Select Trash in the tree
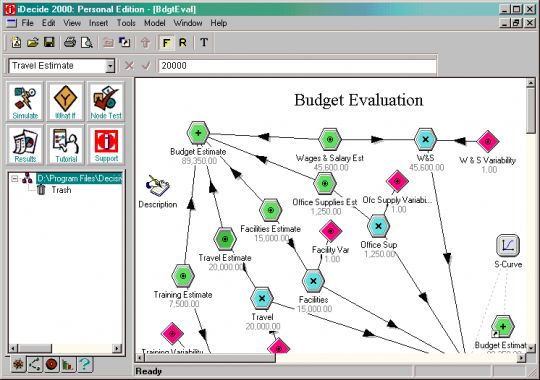Screen dimensions: 540x380 pos(61,190)
